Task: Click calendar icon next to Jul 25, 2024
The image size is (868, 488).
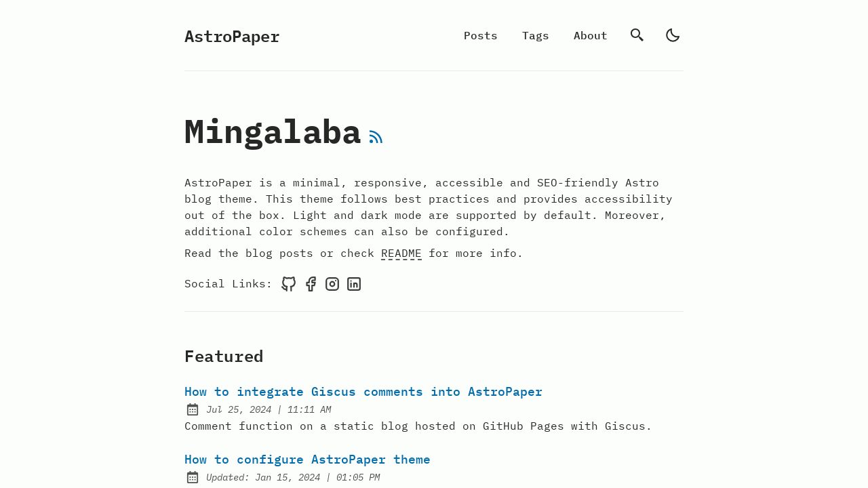Action: [193, 409]
